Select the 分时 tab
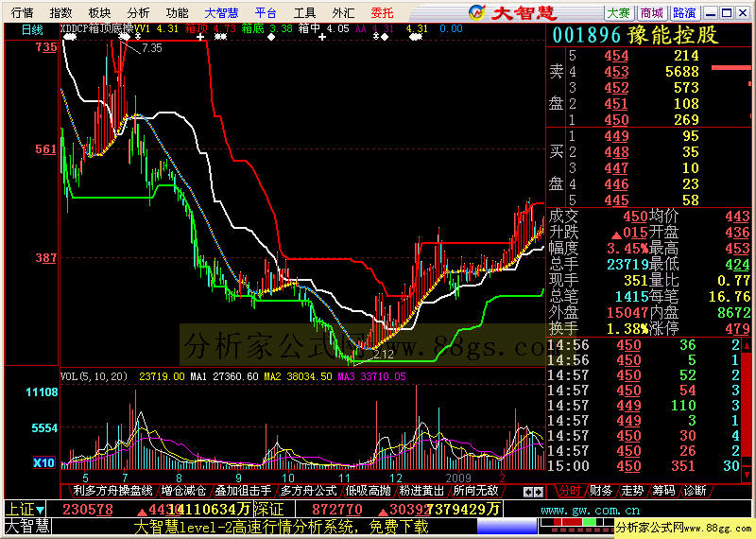Screen dimensions: 756x539 (570, 491)
